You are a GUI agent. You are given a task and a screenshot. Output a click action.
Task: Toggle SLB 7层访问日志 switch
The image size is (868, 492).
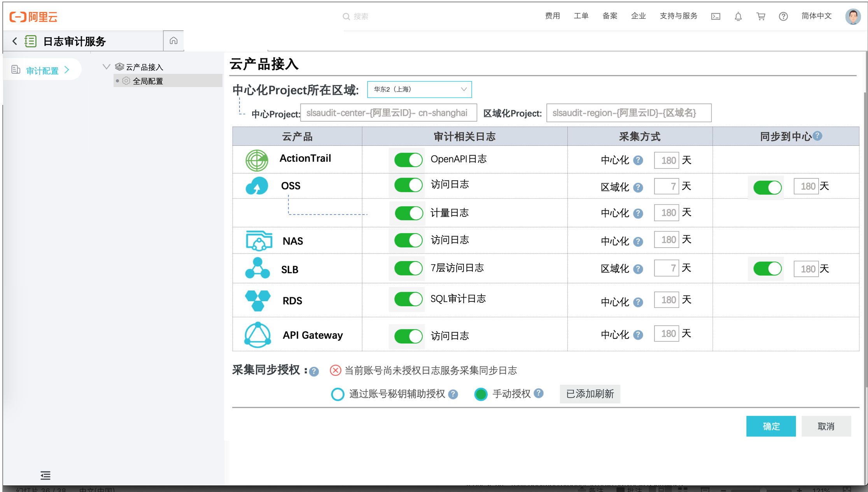pyautogui.click(x=408, y=268)
